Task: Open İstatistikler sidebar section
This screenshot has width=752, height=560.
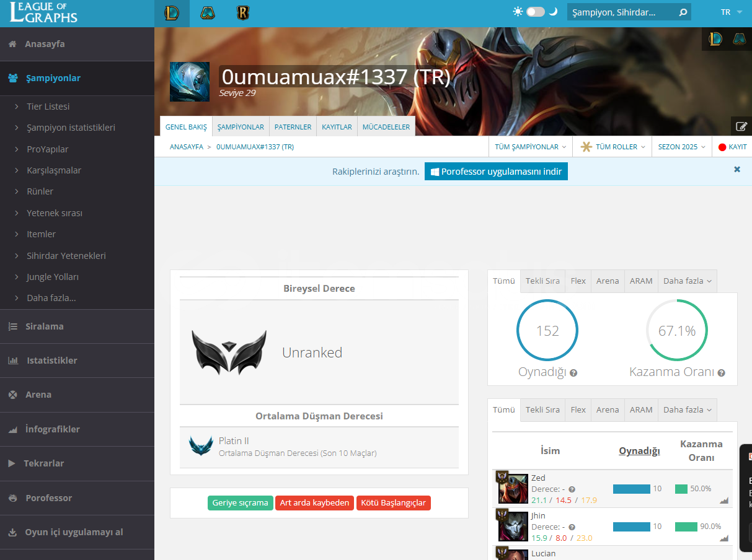Action: click(x=77, y=361)
